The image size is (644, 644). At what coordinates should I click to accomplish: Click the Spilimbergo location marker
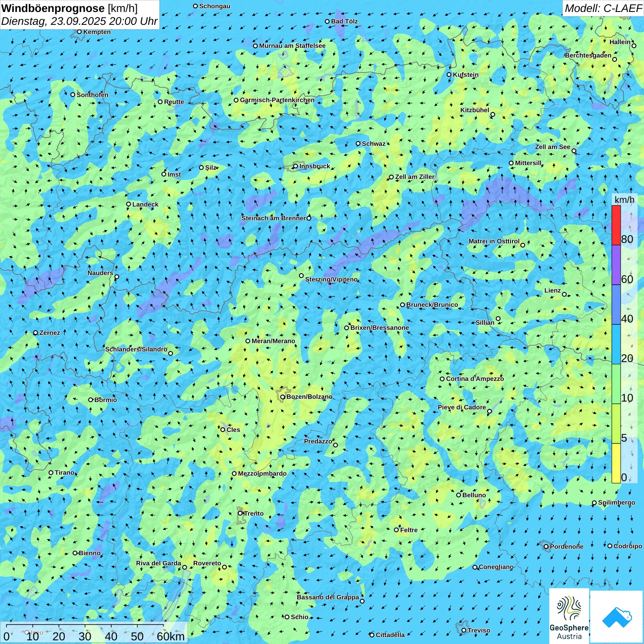click(x=594, y=503)
